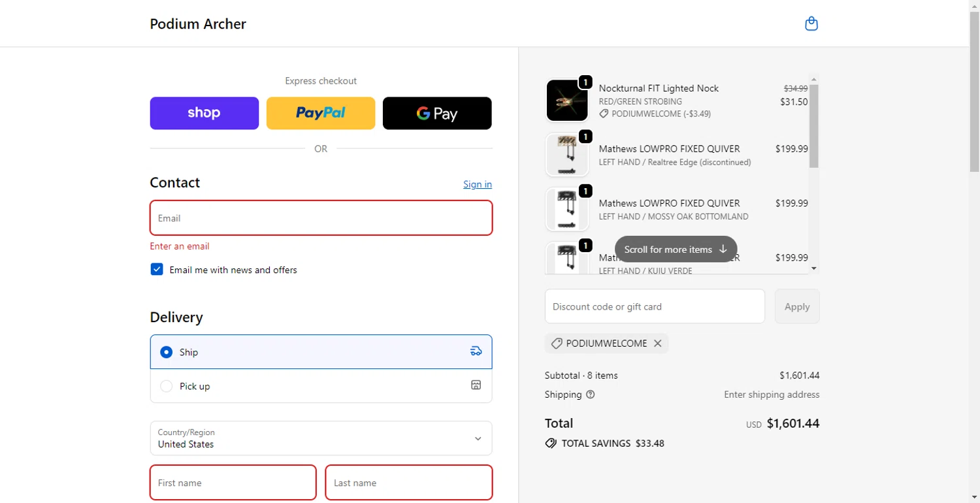Image resolution: width=980 pixels, height=503 pixels.
Task: Click the store icon in Pick up option
Action: (x=476, y=385)
